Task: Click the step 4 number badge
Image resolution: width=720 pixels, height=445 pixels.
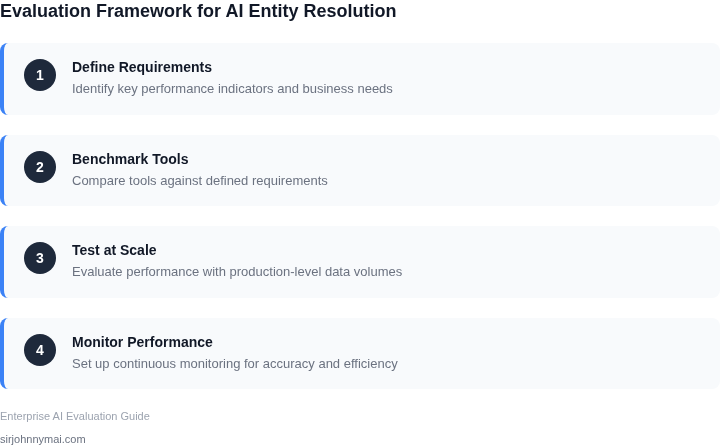Action: (x=40, y=350)
